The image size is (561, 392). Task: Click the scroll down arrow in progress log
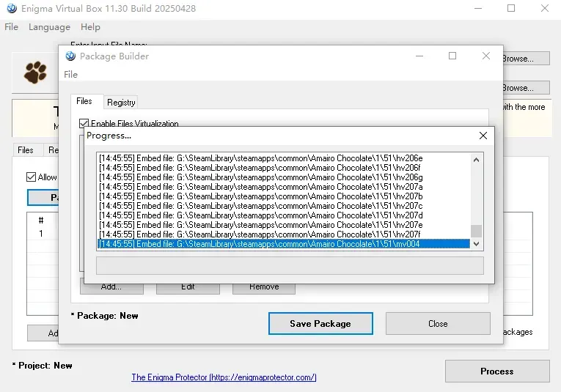point(476,244)
